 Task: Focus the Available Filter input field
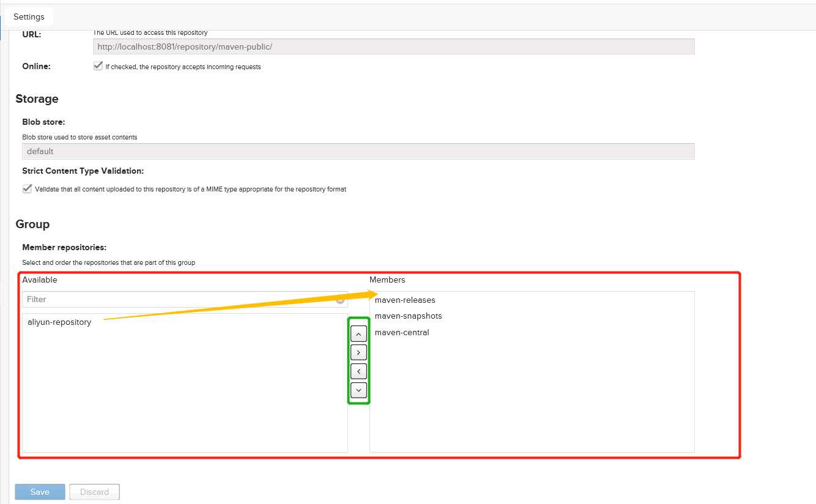click(185, 299)
